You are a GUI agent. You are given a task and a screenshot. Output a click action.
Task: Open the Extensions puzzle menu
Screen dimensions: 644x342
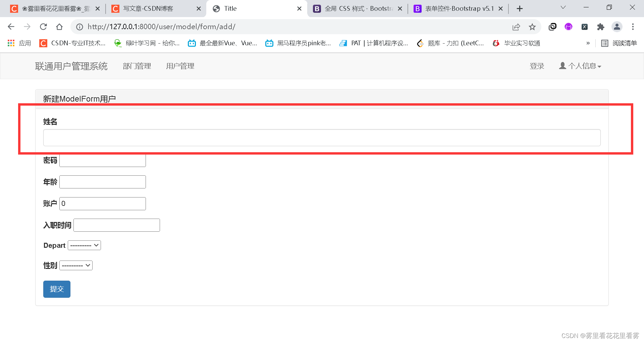[x=601, y=27]
